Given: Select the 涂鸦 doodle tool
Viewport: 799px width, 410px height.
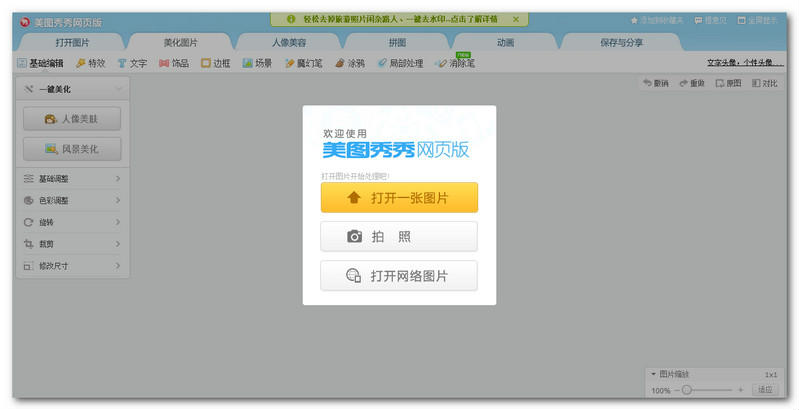Looking at the screenshot, I should tap(350, 64).
